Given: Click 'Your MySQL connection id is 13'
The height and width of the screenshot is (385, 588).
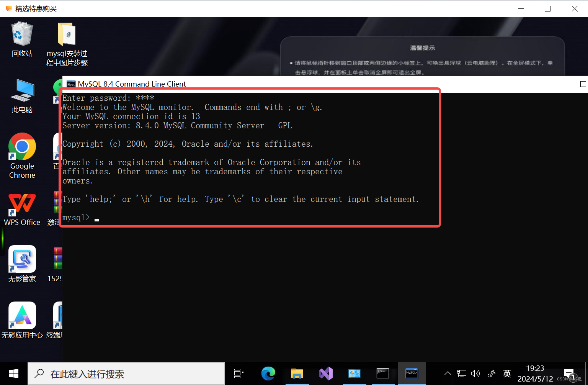Looking at the screenshot, I should click(x=131, y=116).
